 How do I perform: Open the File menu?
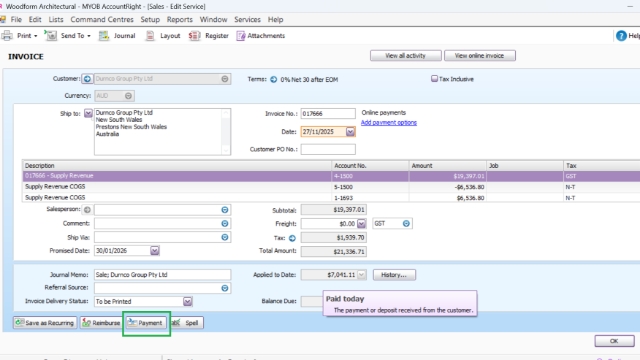point(16,20)
